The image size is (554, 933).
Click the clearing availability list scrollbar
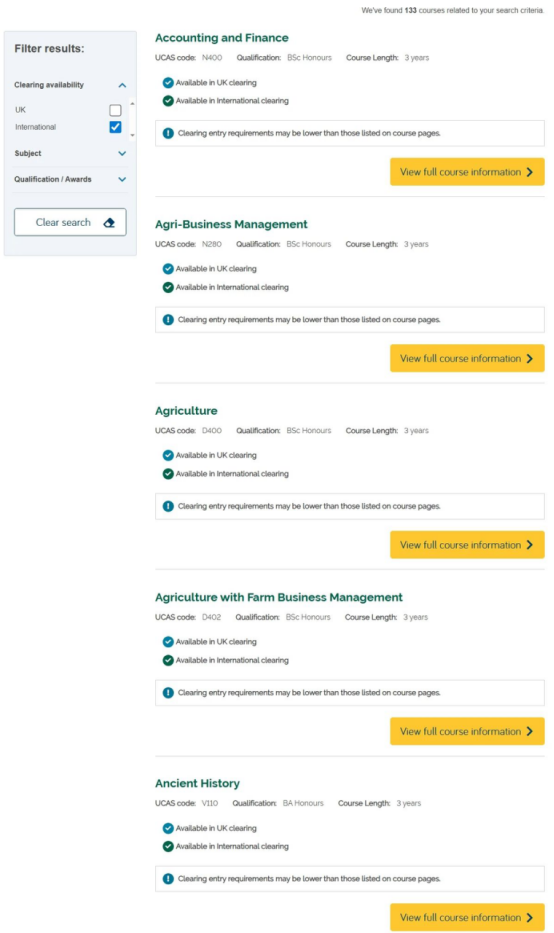pyautogui.click(x=132, y=119)
